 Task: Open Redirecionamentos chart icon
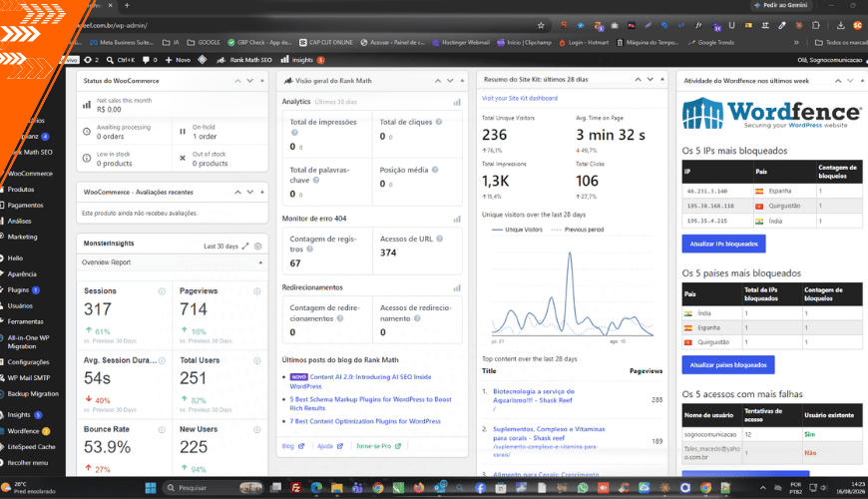click(x=457, y=288)
